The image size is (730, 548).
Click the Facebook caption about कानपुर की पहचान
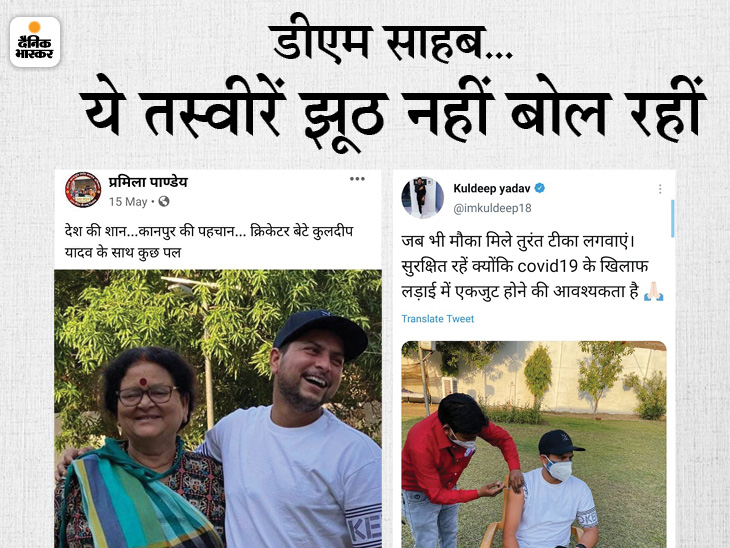209,242
